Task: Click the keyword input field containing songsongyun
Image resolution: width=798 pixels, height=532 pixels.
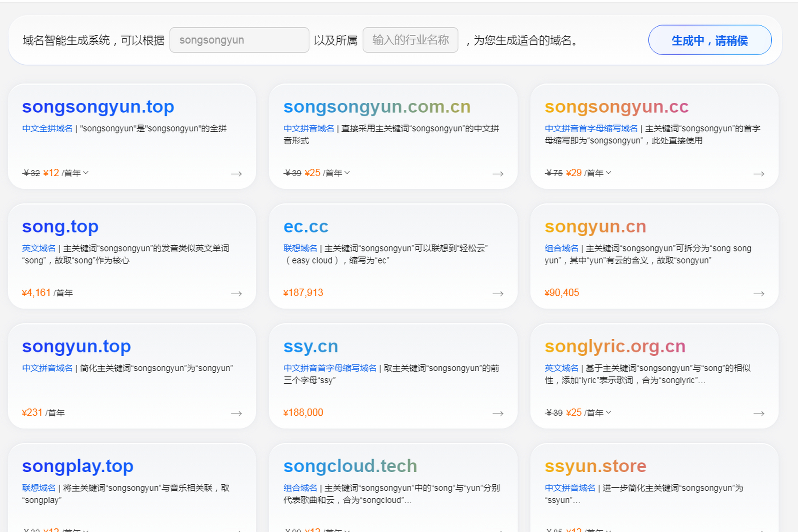Action: pyautogui.click(x=239, y=40)
